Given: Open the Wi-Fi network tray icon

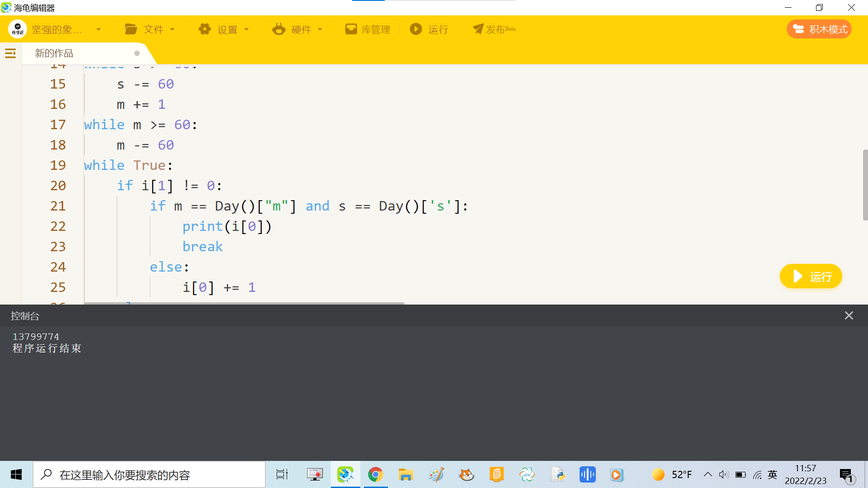Looking at the screenshot, I should (757, 474).
